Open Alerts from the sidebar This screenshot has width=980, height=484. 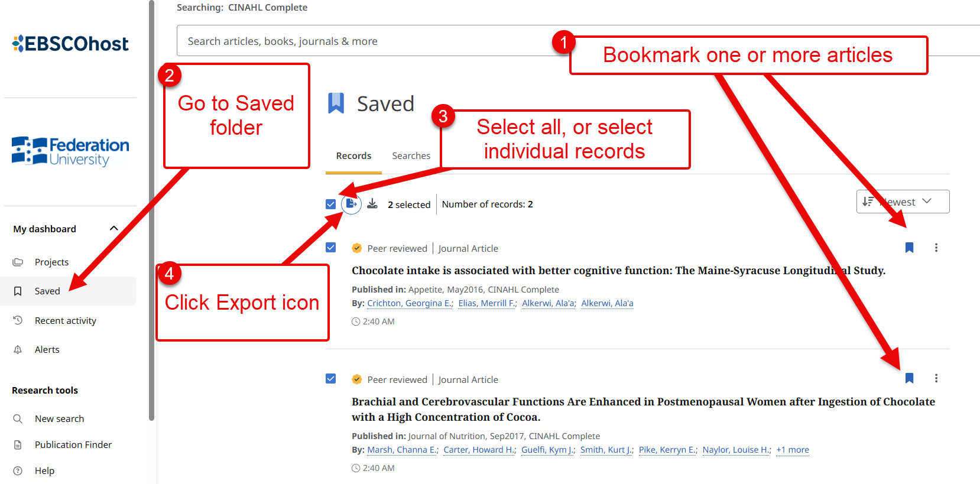[x=47, y=349]
